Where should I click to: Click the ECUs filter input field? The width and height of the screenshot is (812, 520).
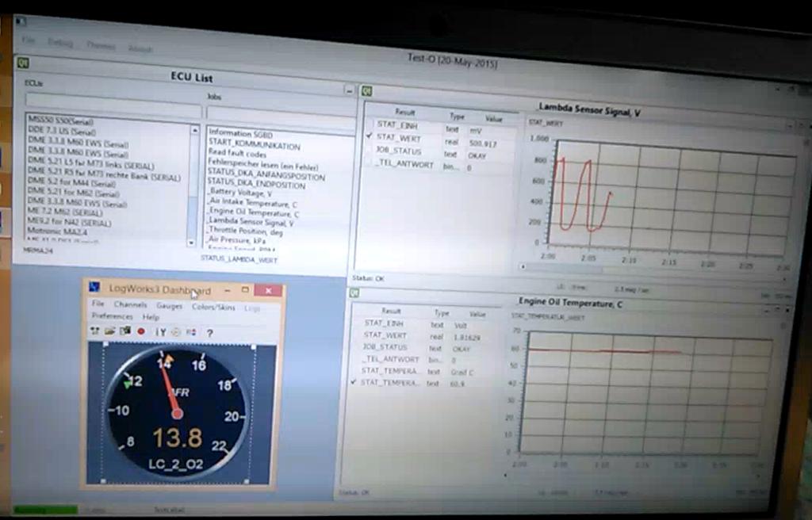point(107,99)
